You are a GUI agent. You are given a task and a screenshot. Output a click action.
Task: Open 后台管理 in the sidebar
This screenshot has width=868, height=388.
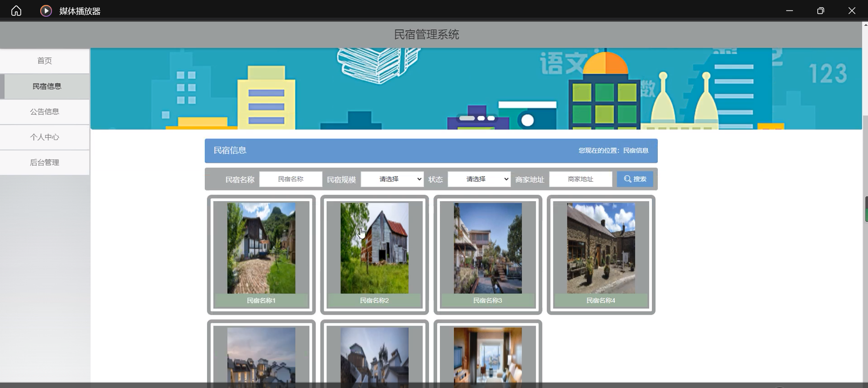click(45, 162)
